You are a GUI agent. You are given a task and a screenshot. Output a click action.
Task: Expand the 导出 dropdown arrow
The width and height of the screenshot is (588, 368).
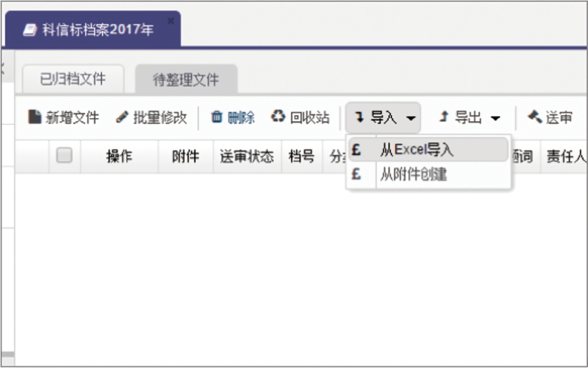tap(495, 118)
